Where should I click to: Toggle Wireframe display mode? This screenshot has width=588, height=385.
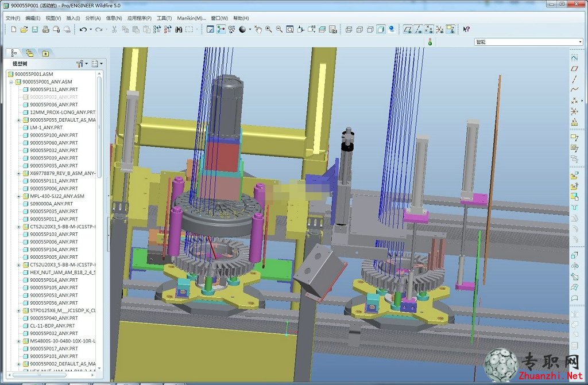tap(349, 29)
